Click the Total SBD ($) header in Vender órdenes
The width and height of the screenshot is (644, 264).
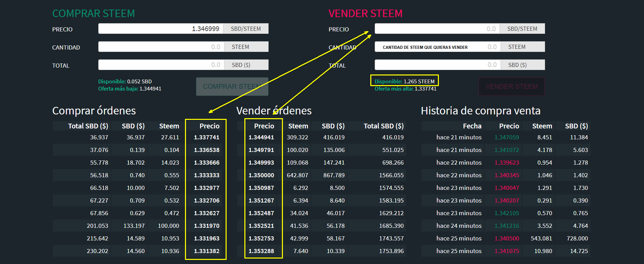[384, 126]
